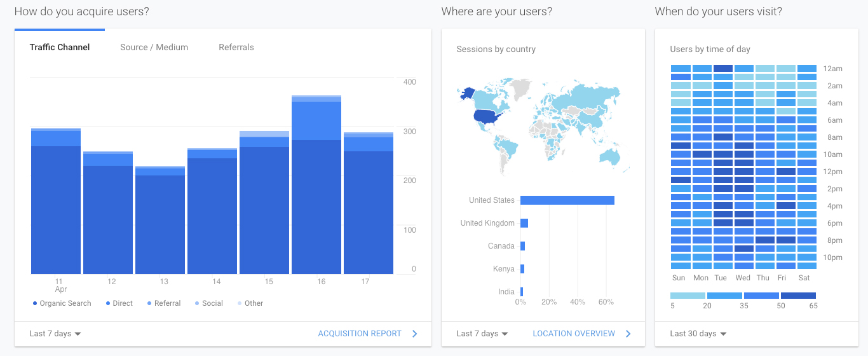Screen dimensions: 868x356
Task: Click the darkest heatmap legend swatch
Action: 798,296
